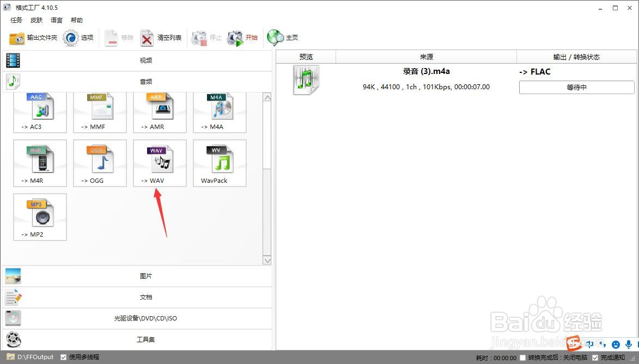
Task: Select the -> OGG format icon
Action: coord(100,163)
